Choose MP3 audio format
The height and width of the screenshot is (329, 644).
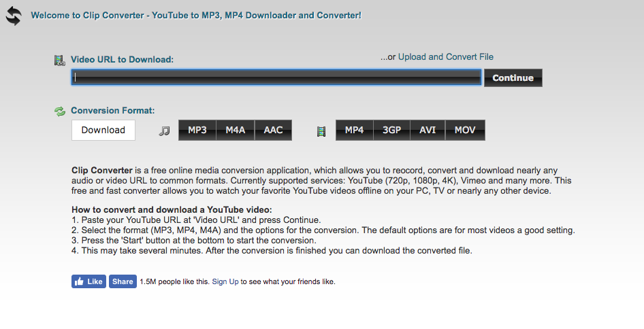pos(197,130)
